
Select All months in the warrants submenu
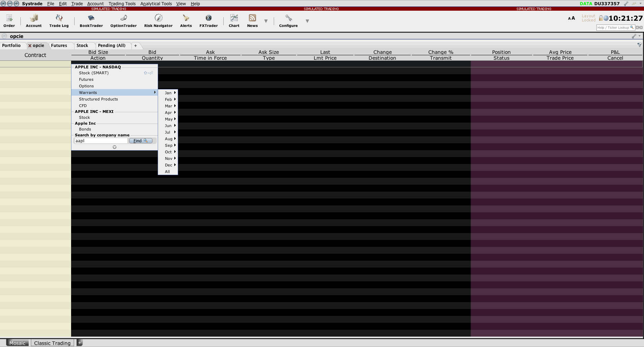(x=168, y=172)
